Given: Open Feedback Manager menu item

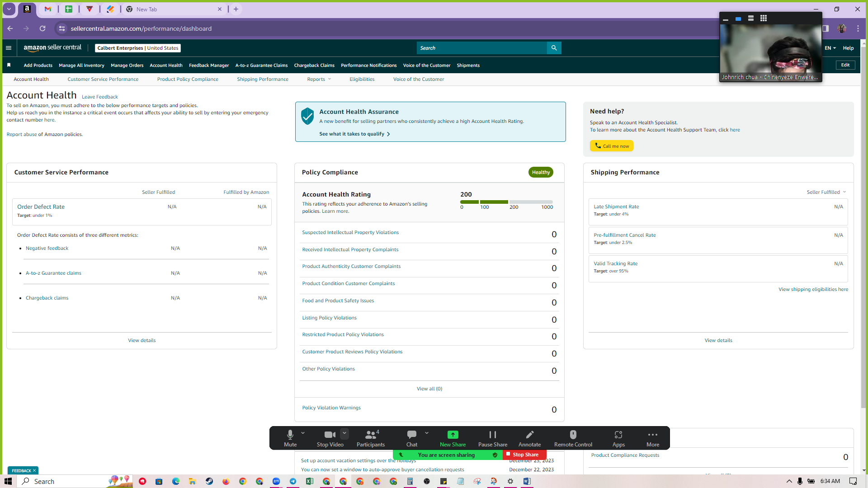Looking at the screenshot, I should click(209, 66).
